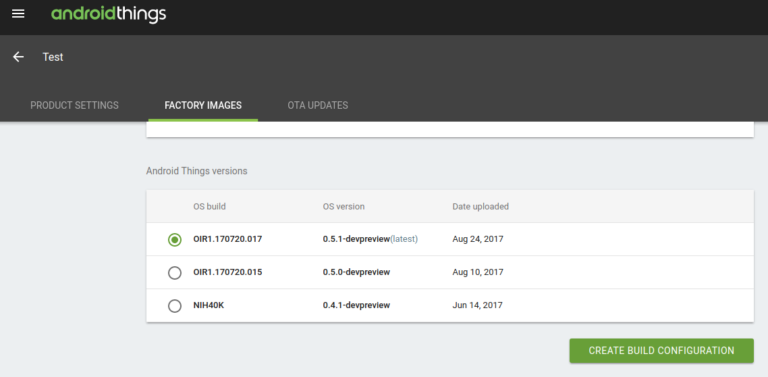Go back using the arrow beside Test
Viewport: 768px width, 377px height.
pyautogui.click(x=18, y=57)
